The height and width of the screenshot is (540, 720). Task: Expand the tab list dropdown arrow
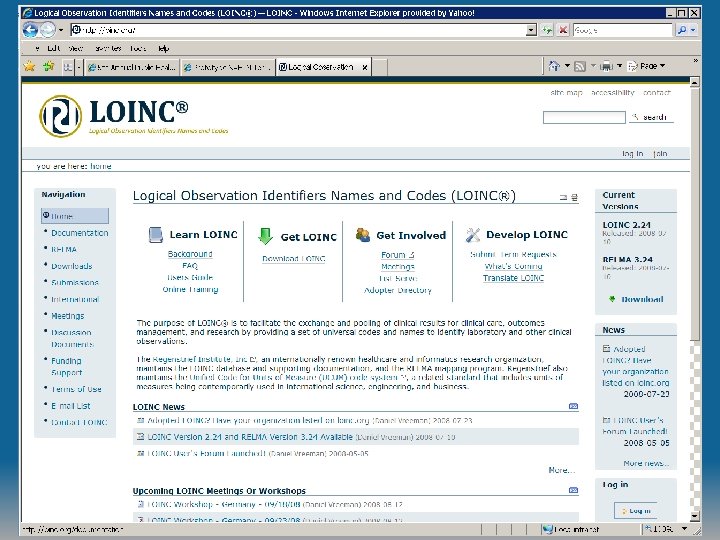click(79, 67)
